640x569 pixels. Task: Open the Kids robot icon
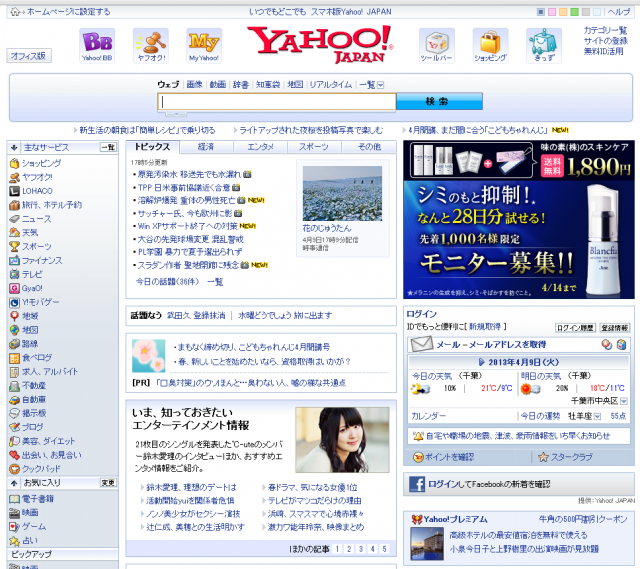(544, 45)
